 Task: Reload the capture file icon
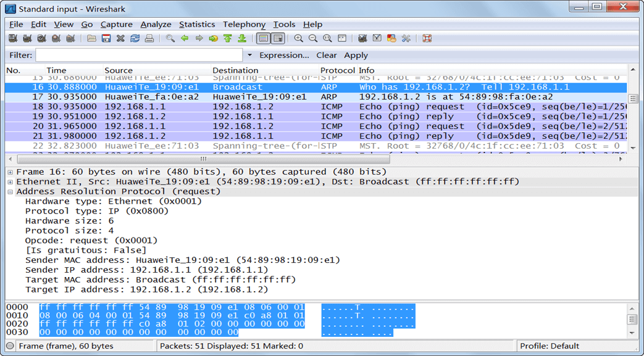point(135,39)
